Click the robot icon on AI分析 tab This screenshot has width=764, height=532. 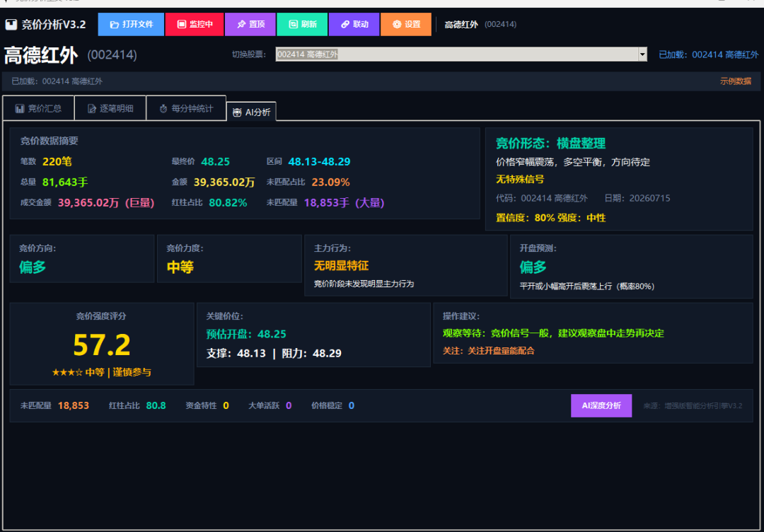click(237, 112)
